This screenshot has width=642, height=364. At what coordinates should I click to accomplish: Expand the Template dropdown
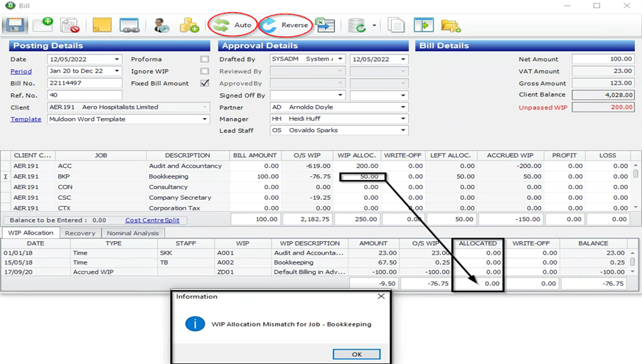point(205,119)
